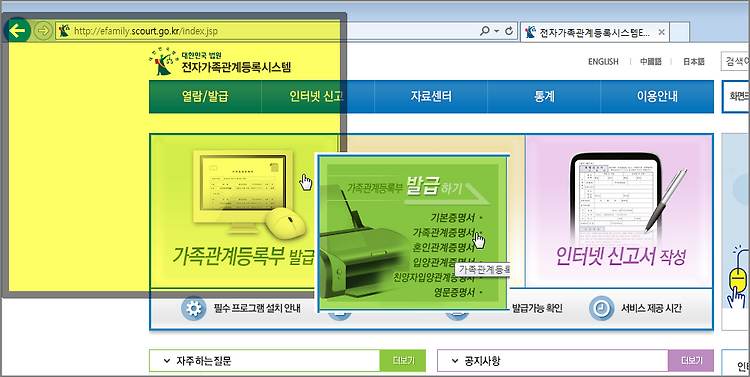This screenshot has width=750, height=377.
Task: Click the 대한민국 법원 site logo
Action: coord(220,62)
